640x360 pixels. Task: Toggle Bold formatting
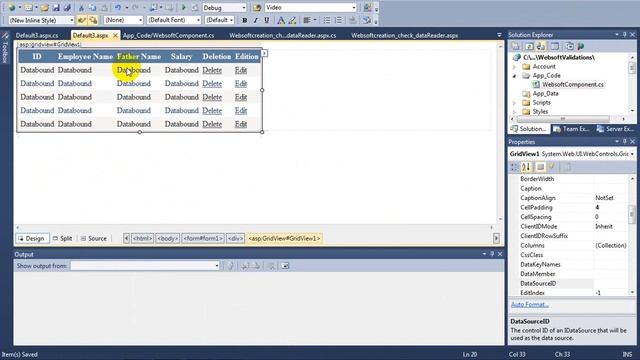[244, 20]
